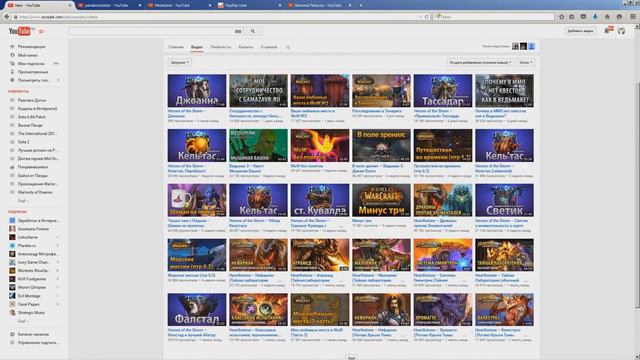This screenshot has height=360, width=640.
Task: Switch to the Видео channel tab
Action: (197, 47)
